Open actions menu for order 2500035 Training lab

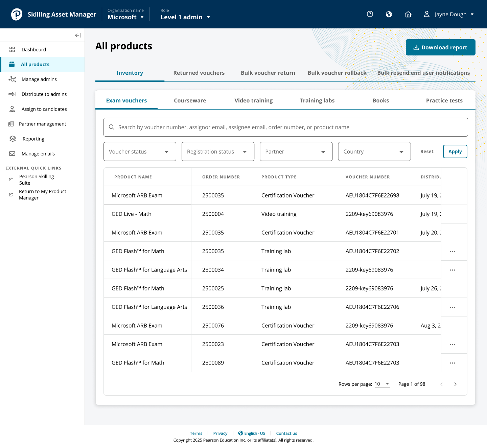453,251
